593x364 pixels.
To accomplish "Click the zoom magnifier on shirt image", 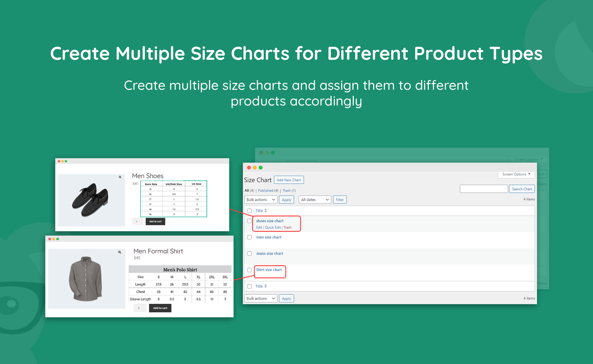I will (x=120, y=252).
